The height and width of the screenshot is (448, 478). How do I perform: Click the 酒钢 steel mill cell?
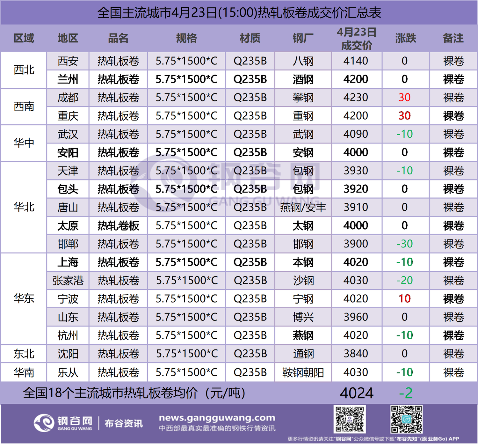pos(303,79)
